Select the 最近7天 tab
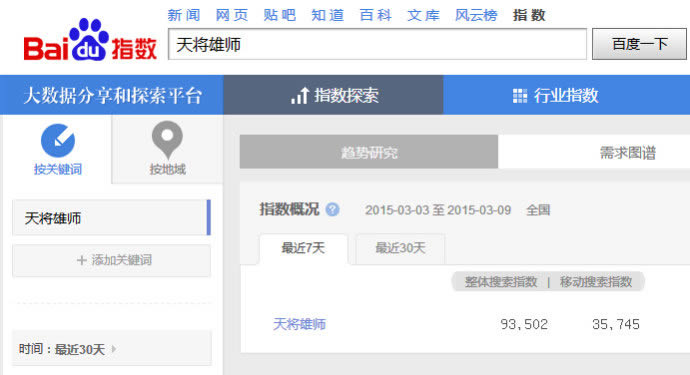Screen dimensions: 690x375 303,249
